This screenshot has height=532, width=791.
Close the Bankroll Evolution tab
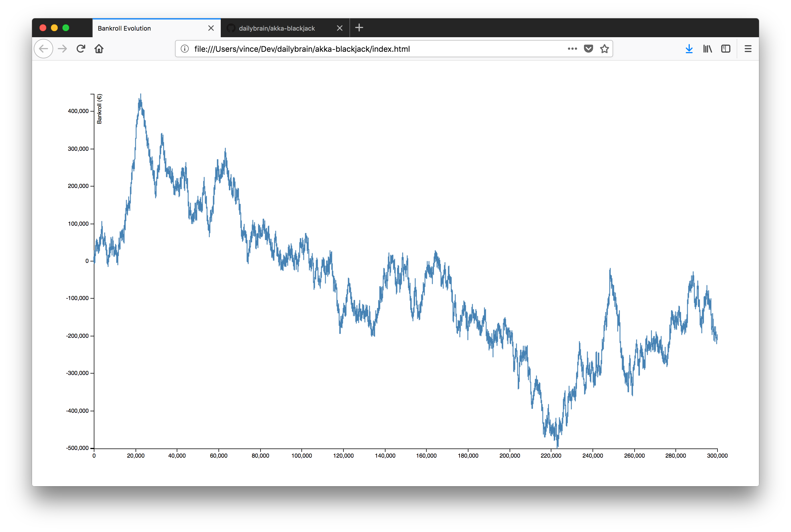(x=211, y=28)
